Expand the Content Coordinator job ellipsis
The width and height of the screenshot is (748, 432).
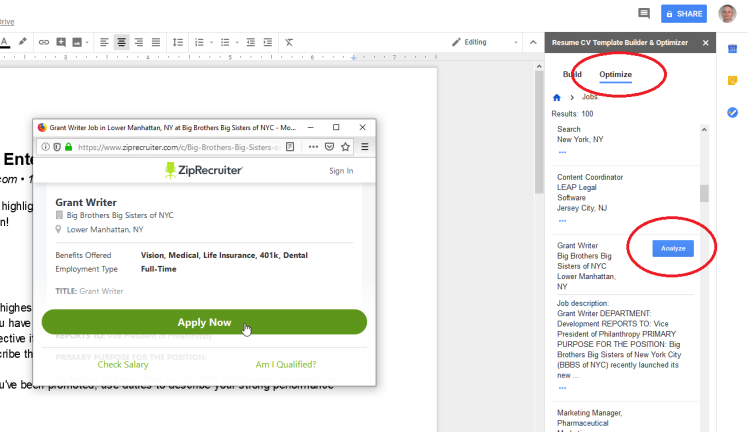point(562,221)
